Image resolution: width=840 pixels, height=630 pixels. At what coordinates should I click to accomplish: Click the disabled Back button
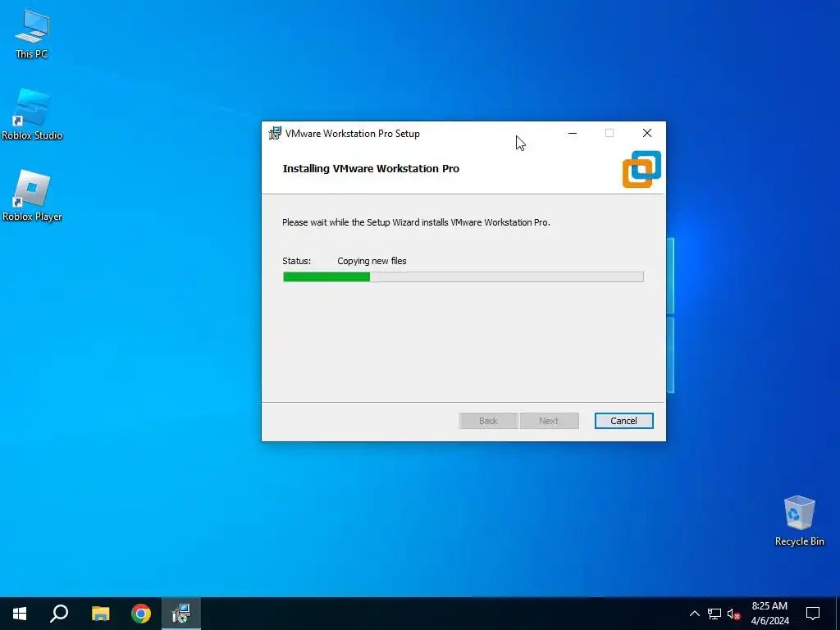point(488,421)
